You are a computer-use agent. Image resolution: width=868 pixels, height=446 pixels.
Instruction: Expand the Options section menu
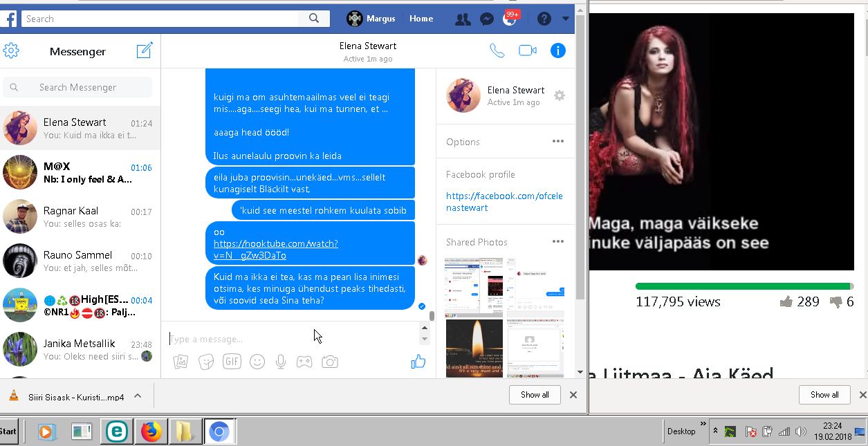point(558,142)
